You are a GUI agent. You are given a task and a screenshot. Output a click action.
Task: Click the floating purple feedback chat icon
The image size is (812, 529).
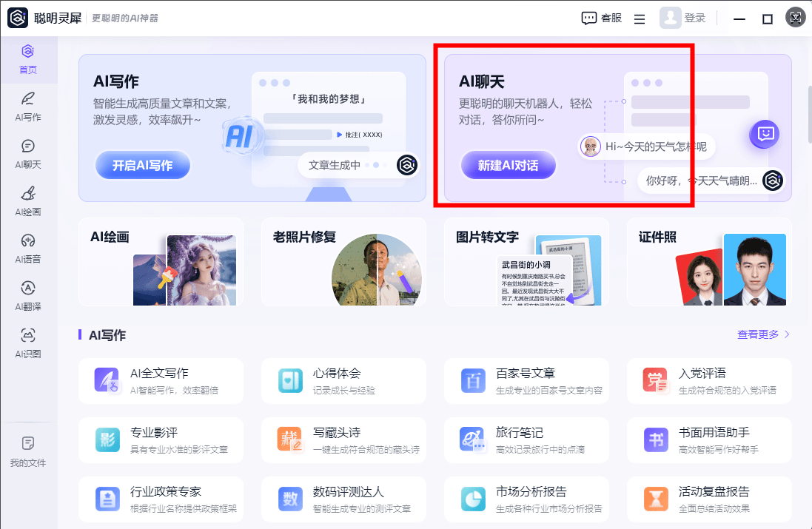click(x=765, y=134)
